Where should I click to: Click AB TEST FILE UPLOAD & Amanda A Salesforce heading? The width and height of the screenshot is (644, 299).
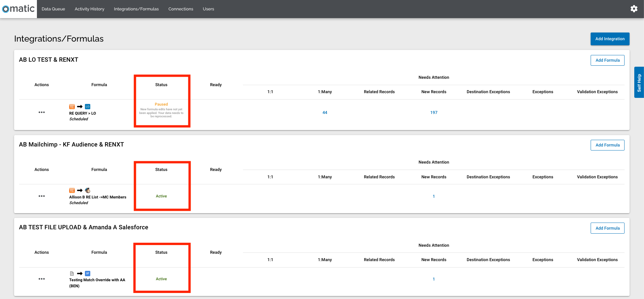coord(84,227)
